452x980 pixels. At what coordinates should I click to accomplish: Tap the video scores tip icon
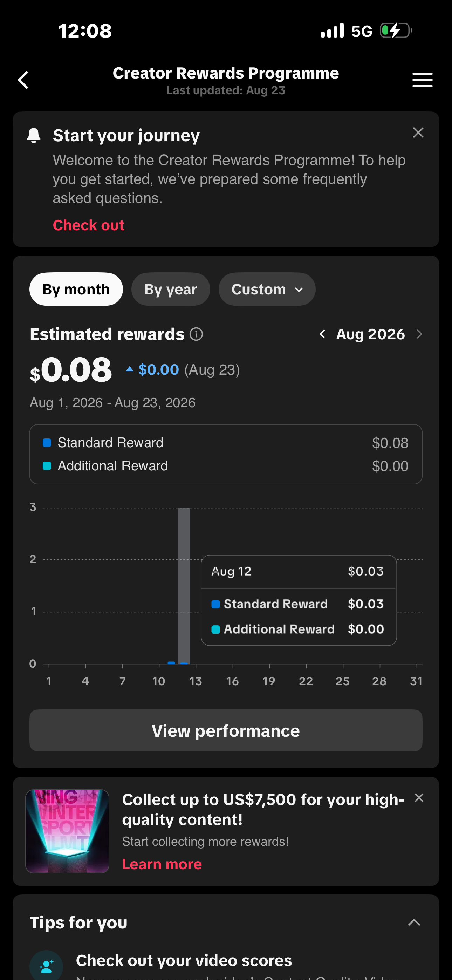pos(46,966)
